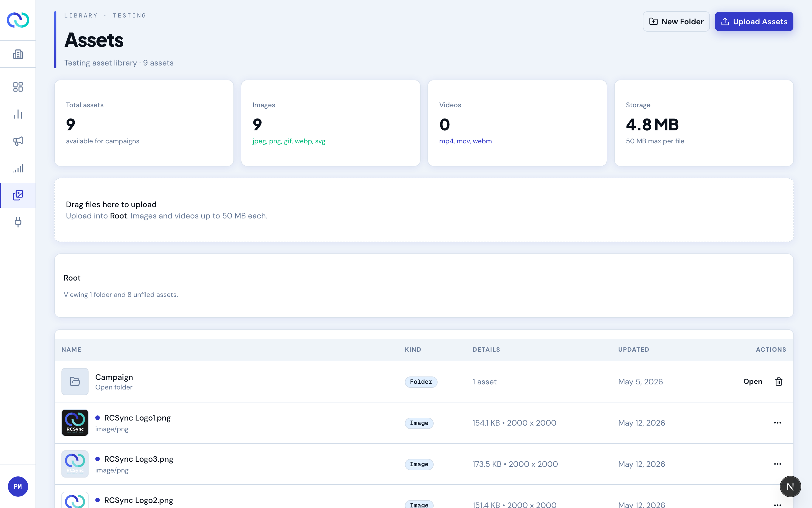This screenshot has width=812, height=508.
Task: Open actions menu for RCSync Logo3.png
Action: point(777,464)
